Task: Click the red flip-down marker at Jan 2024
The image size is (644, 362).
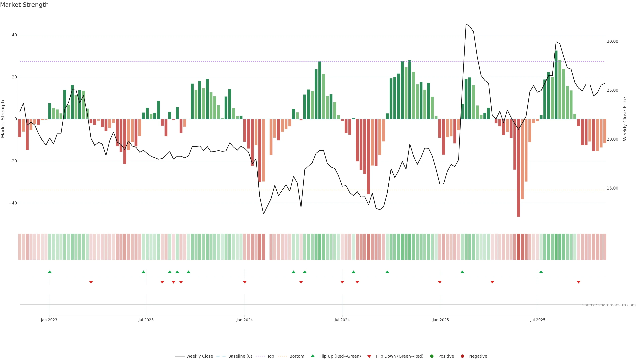Action: click(245, 282)
